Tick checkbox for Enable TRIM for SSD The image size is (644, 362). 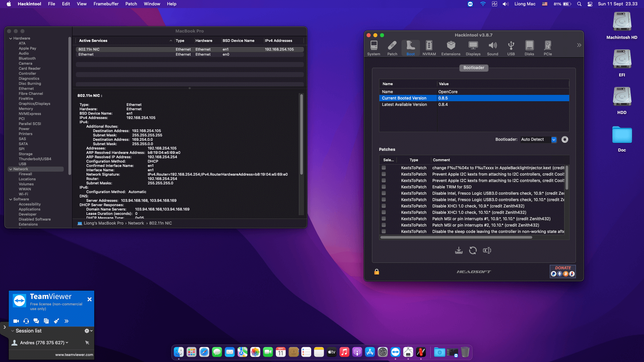tap(384, 187)
